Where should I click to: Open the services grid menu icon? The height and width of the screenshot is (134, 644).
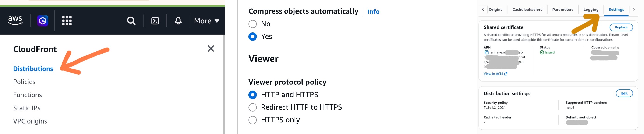click(x=67, y=21)
